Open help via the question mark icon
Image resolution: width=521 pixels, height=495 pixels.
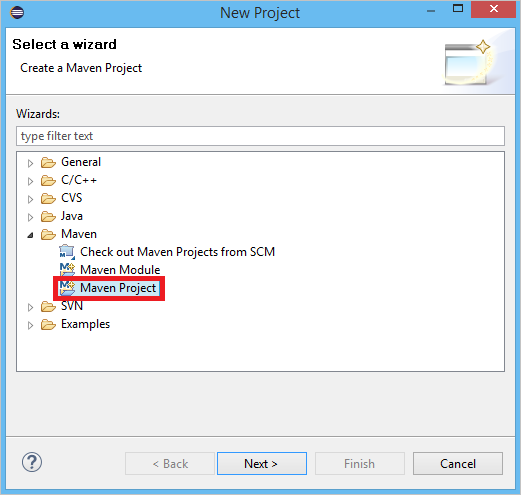32,462
